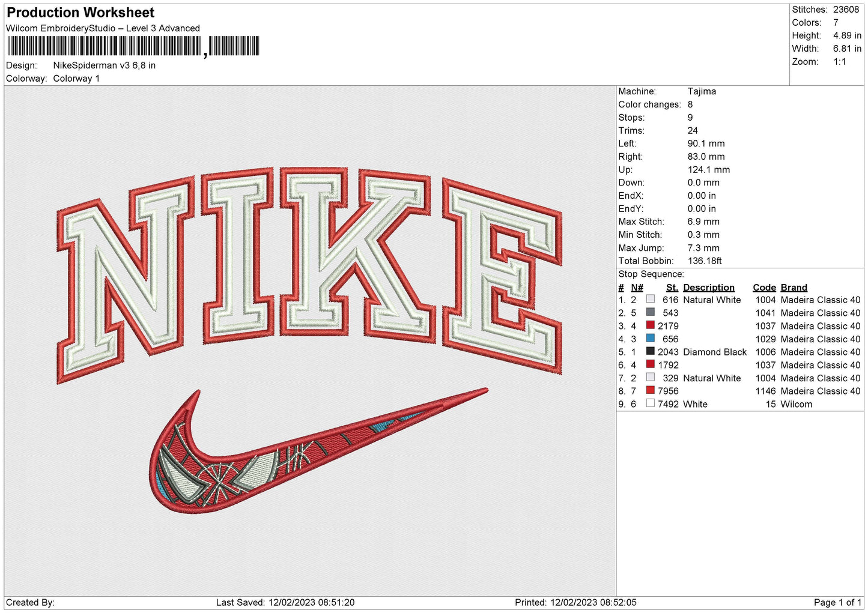868x613 pixels.
Task: Select the White Wilcom swatch in row 9
Action: 650,403
